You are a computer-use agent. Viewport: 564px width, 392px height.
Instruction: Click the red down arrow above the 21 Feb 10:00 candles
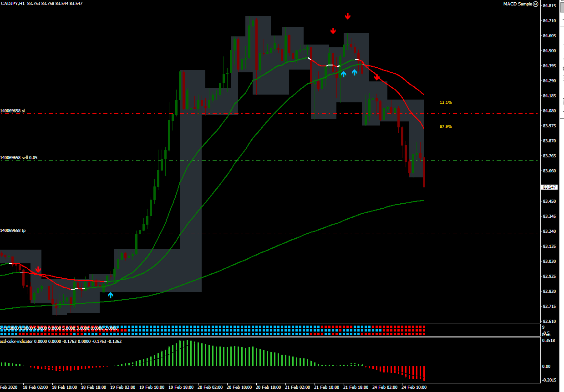click(333, 31)
